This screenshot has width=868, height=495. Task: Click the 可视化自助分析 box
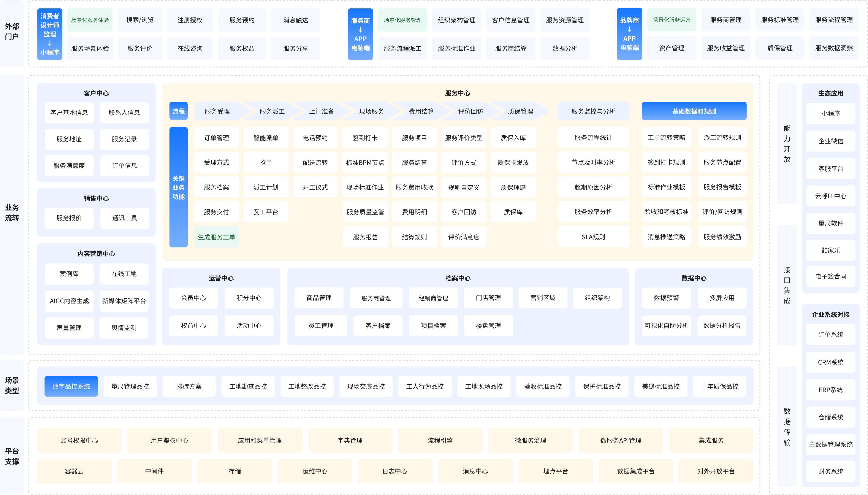[666, 325]
